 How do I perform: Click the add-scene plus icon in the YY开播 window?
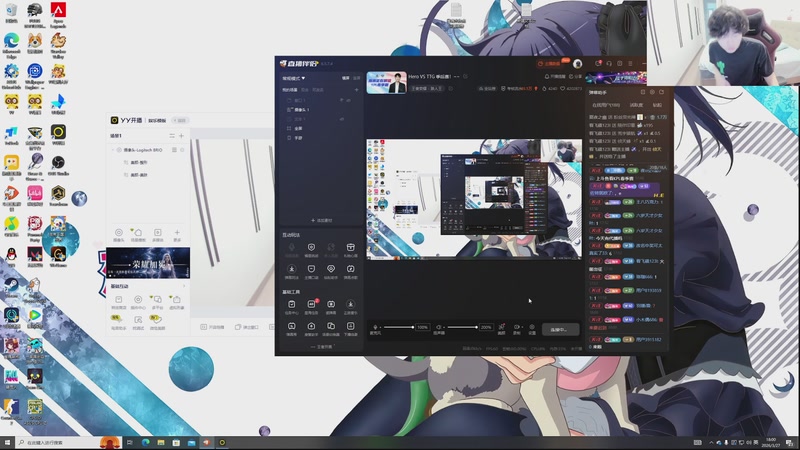tap(181, 136)
